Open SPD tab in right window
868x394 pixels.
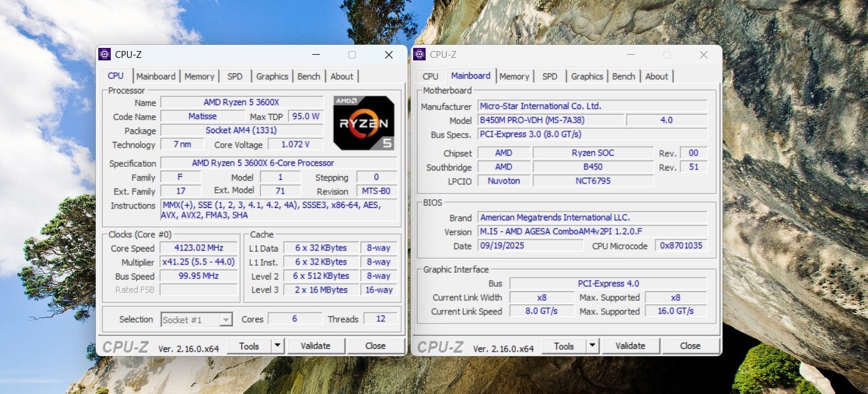[549, 77]
